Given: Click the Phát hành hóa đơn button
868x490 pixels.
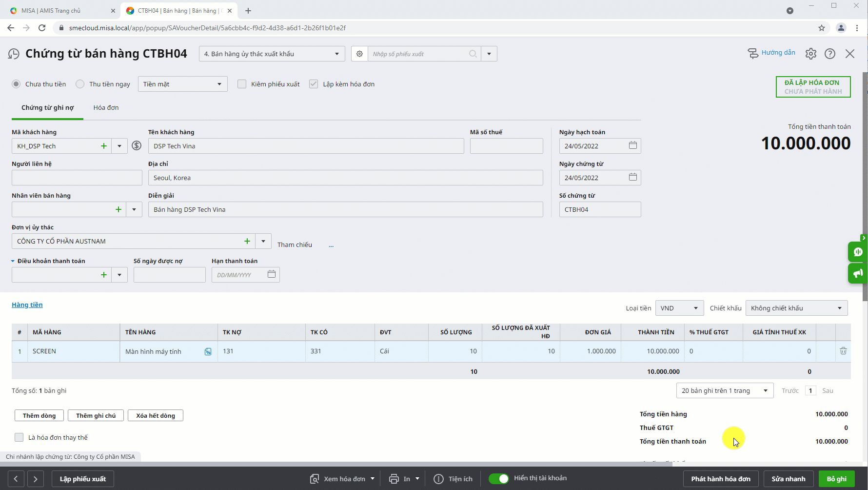Looking at the screenshot, I should [720, 479].
